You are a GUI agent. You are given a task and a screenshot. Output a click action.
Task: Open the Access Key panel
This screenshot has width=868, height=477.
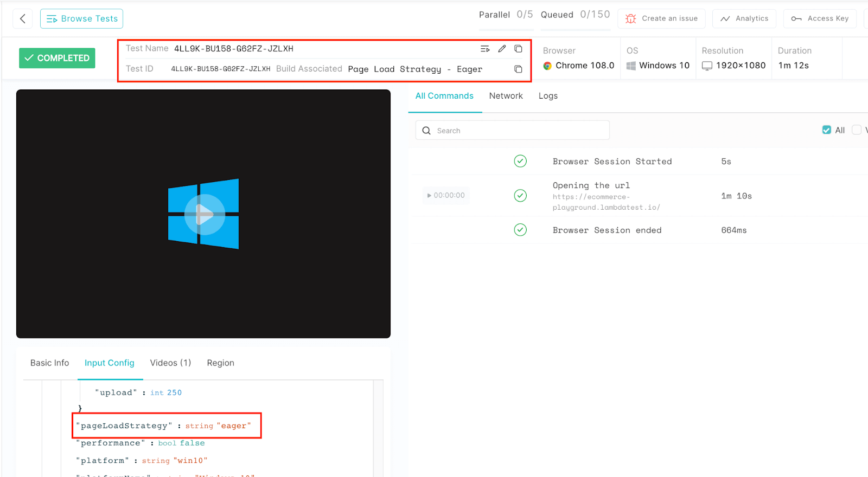pos(820,18)
